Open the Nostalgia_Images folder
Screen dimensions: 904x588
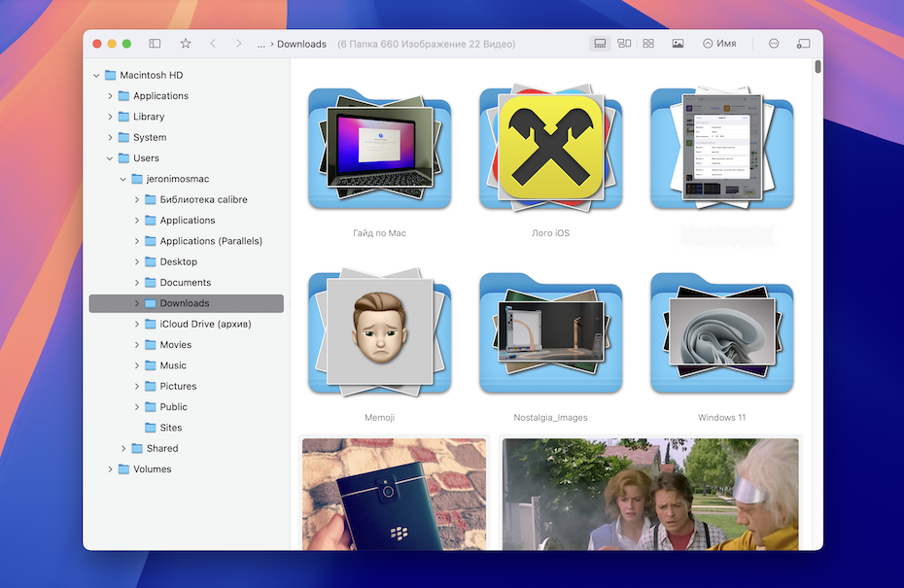(x=550, y=333)
